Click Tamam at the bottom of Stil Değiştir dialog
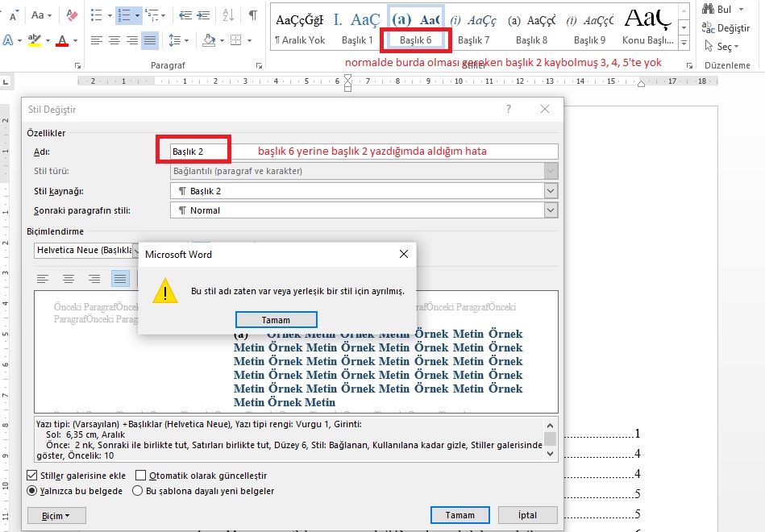 click(x=459, y=515)
